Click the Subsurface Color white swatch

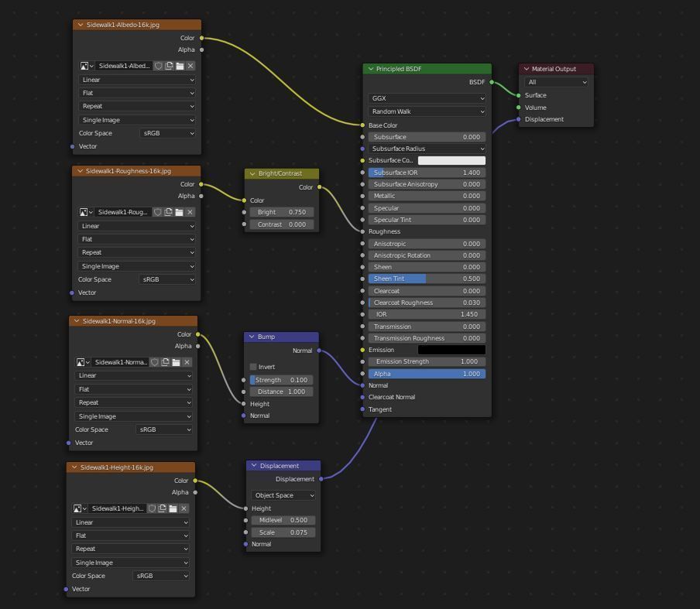pyautogui.click(x=451, y=160)
